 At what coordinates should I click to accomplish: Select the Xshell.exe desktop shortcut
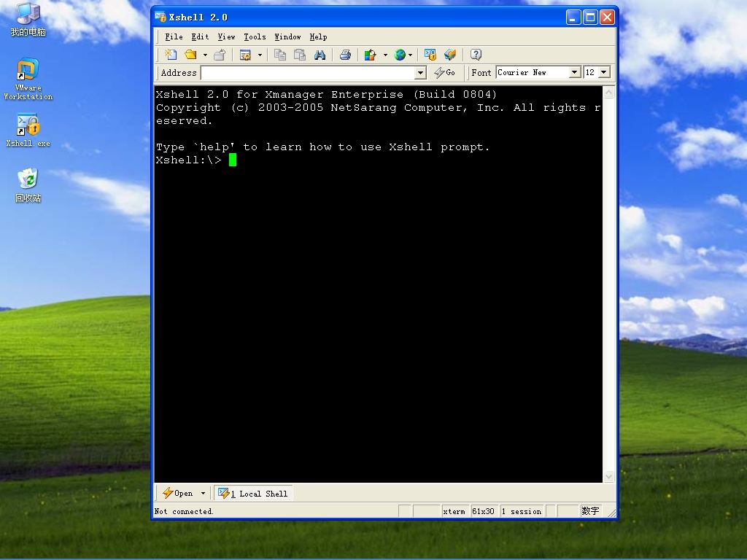[x=28, y=131]
